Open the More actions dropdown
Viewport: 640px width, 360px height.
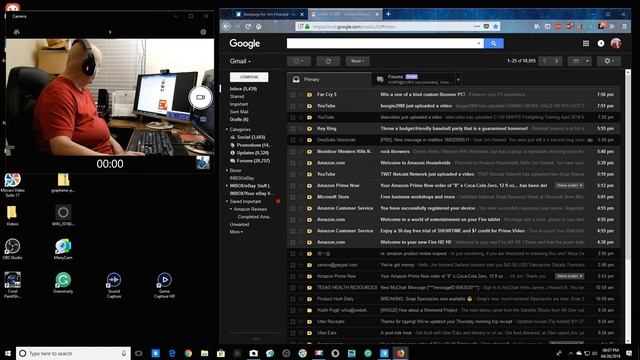click(358, 61)
